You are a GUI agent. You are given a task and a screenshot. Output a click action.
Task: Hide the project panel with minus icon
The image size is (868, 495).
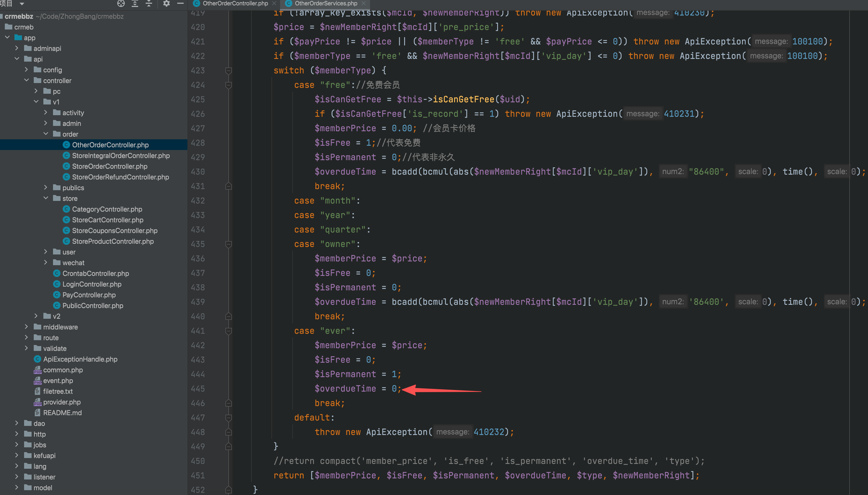coord(180,3)
